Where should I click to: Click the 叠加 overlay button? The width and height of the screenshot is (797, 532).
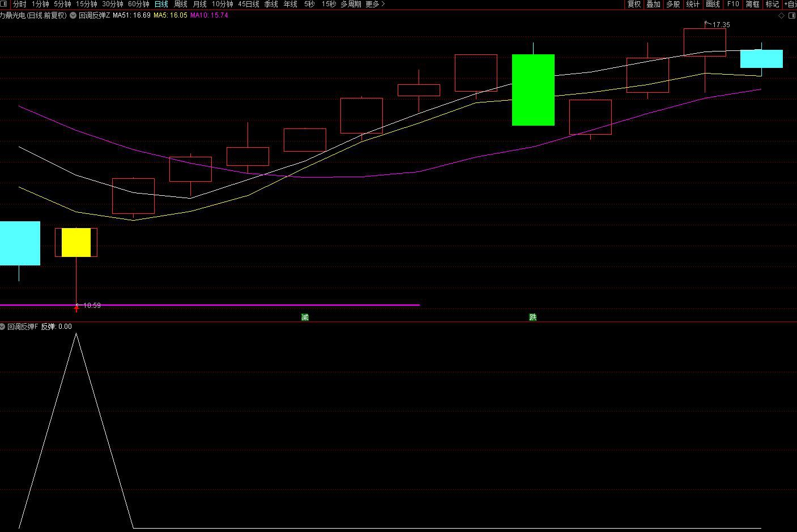pos(654,4)
